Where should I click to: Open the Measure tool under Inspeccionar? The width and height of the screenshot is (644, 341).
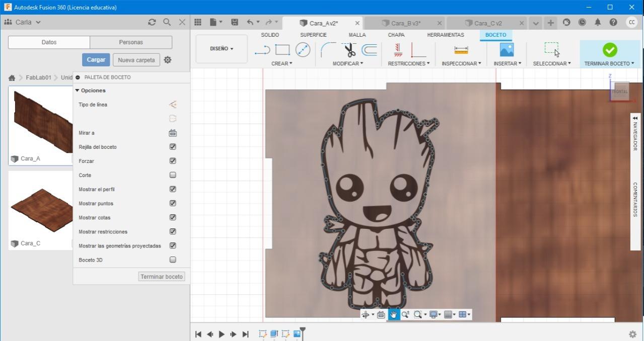(461, 50)
